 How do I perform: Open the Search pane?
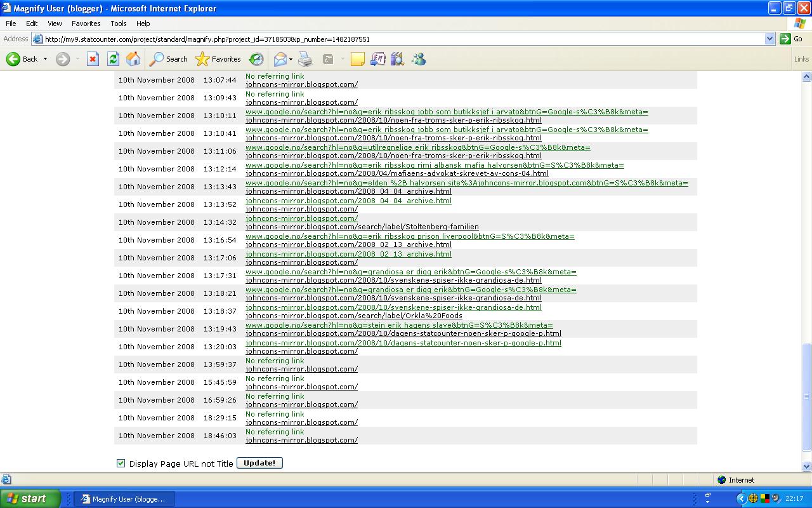point(168,59)
